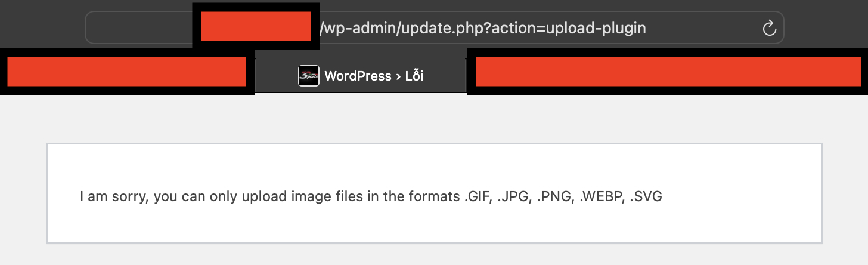Click the dark toolbar area right of address bar

click(x=826, y=27)
